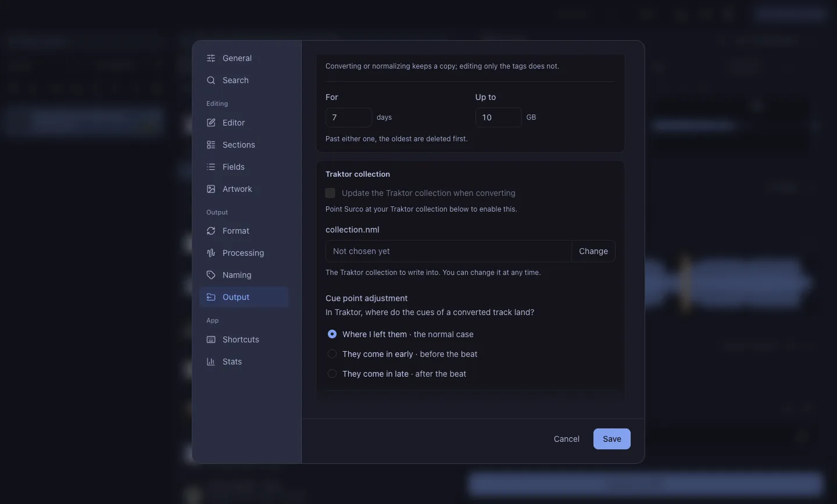Go to Search settings
This screenshot has width=837, height=504.
244,80
